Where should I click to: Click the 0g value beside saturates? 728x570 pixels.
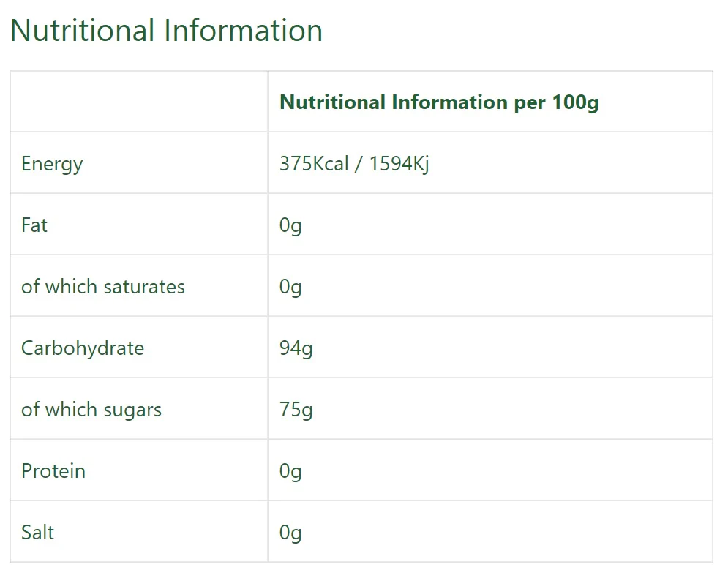pos(290,287)
